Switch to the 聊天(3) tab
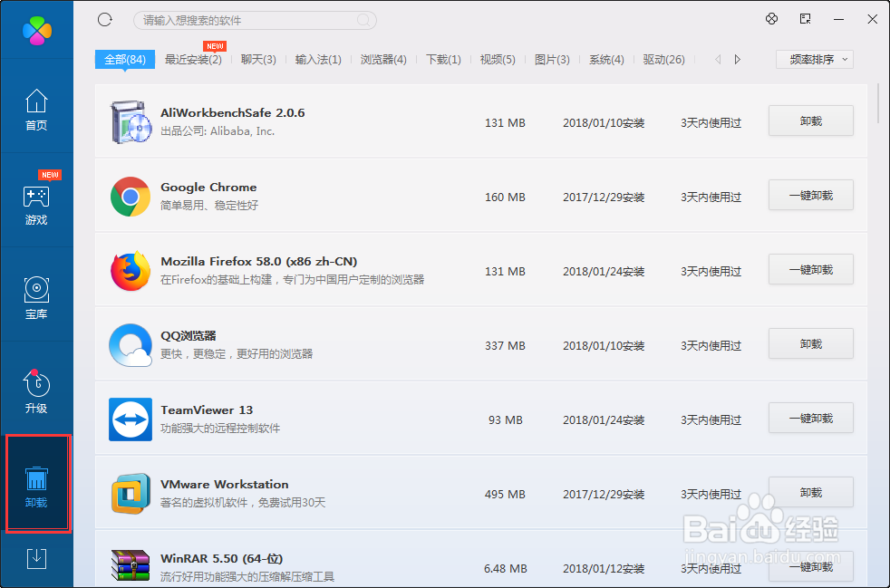 258,59
